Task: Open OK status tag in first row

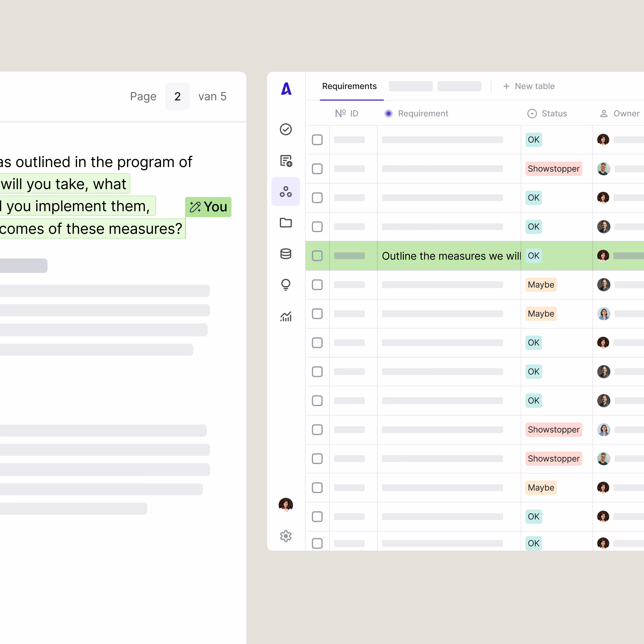Action: [x=534, y=140]
